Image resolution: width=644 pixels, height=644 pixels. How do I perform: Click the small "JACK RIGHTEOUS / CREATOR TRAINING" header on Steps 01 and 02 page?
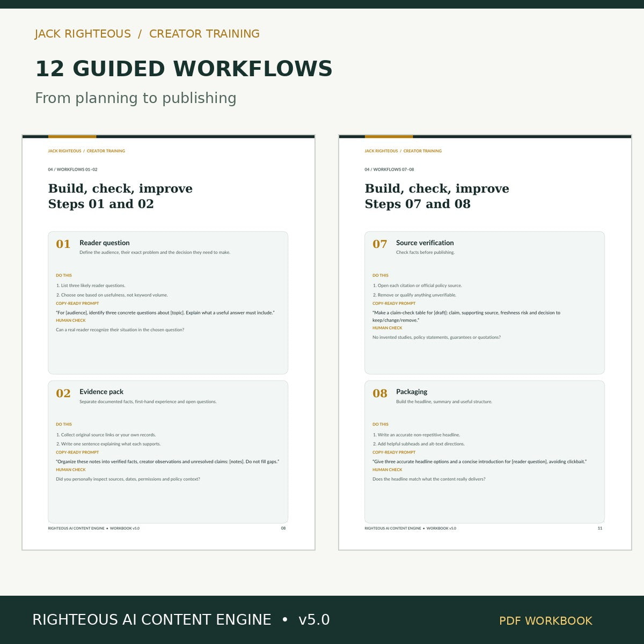(x=86, y=151)
